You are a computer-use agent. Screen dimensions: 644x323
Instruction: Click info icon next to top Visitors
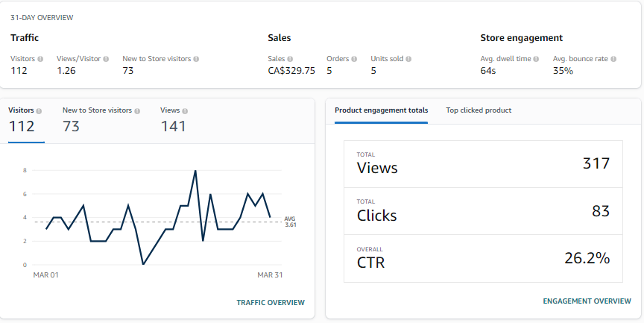pyautogui.click(x=40, y=58)
